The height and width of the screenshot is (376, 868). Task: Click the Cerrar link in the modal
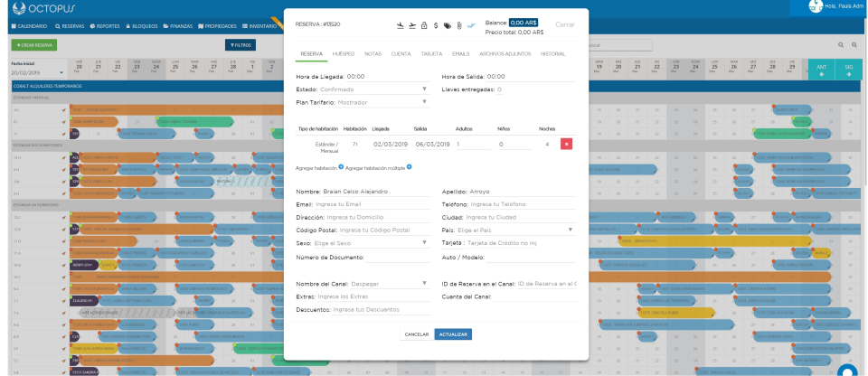point(564,24)
